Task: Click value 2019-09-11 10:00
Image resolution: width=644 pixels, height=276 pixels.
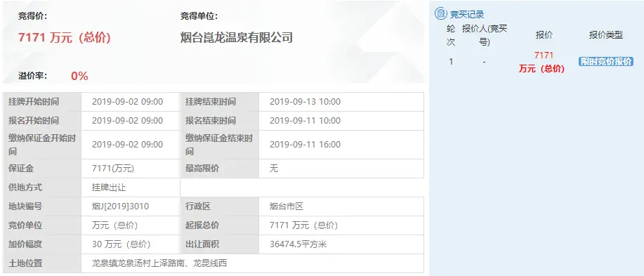Action: (x=305, y=121)
